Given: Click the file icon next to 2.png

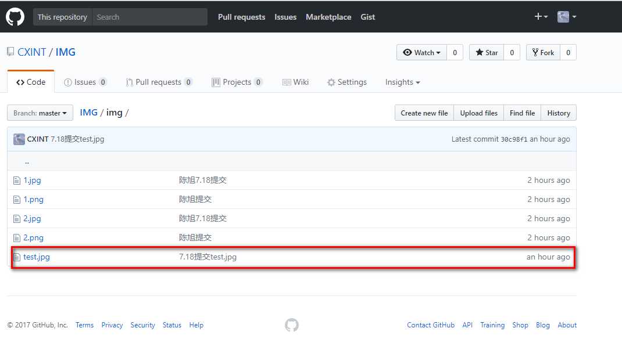Looking at the screenshot, I should (x=17, y=238).
